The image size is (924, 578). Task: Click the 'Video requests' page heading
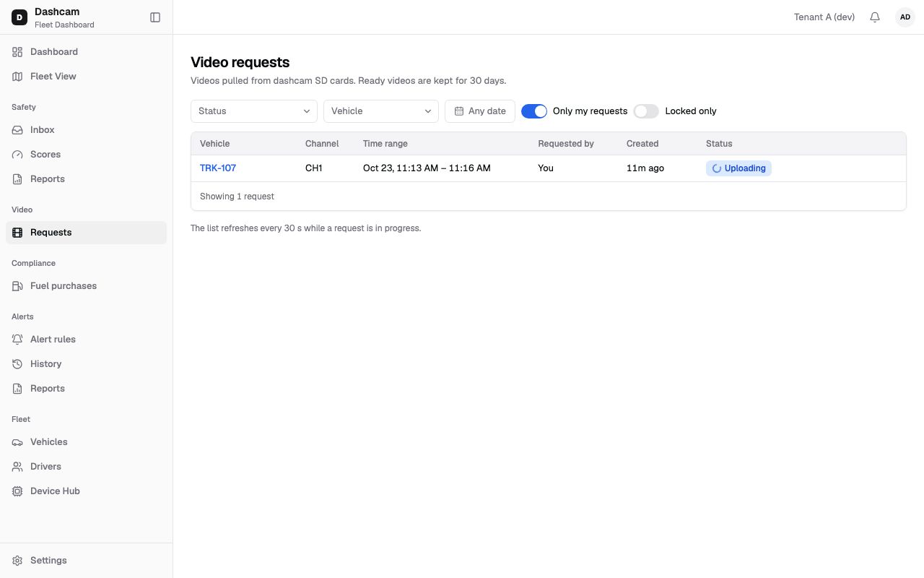pyautogui.click(x=240, y=62)
